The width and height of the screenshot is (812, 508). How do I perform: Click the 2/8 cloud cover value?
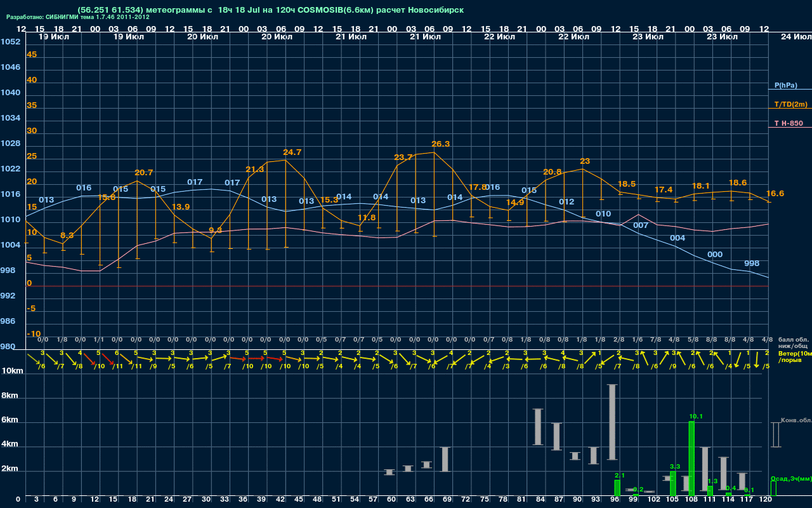click(619, 340)
